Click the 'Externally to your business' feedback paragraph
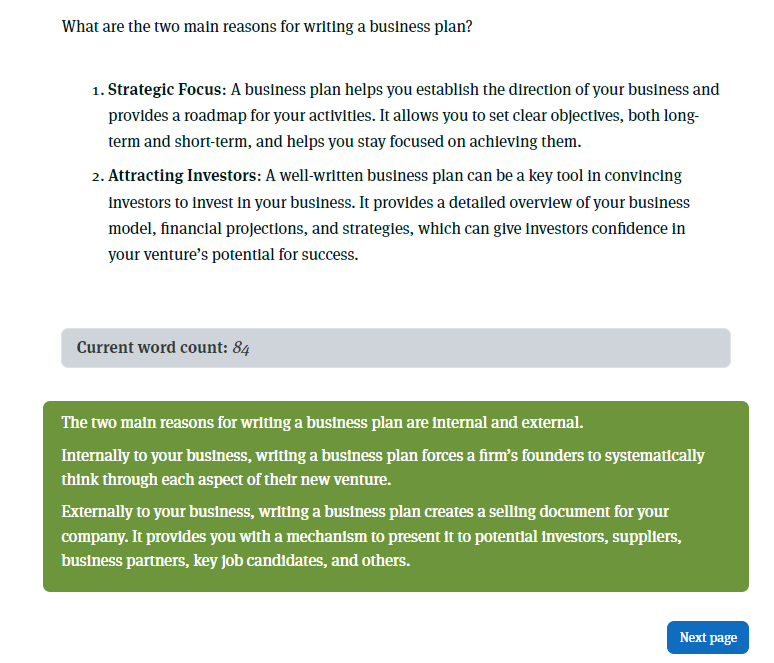The image size is (774, 663). (x=370, y=536)
